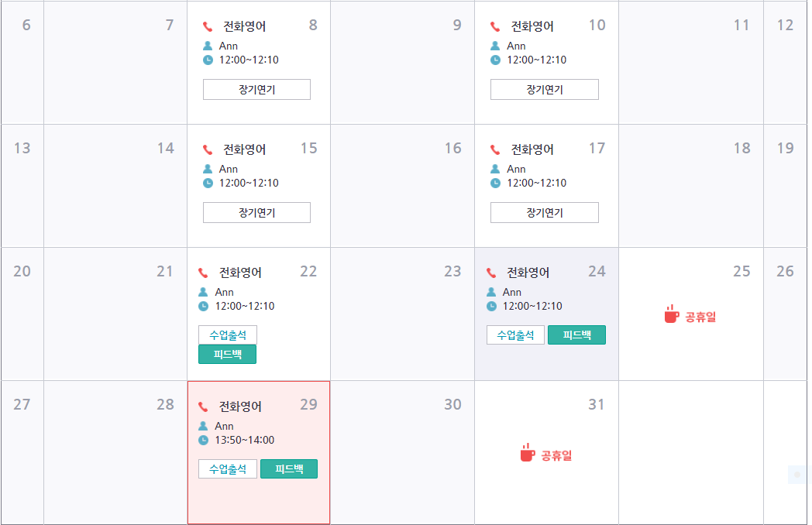
Task: Click the phone icon on day 29
Action: pyautogui.click(x=204, y=407)
